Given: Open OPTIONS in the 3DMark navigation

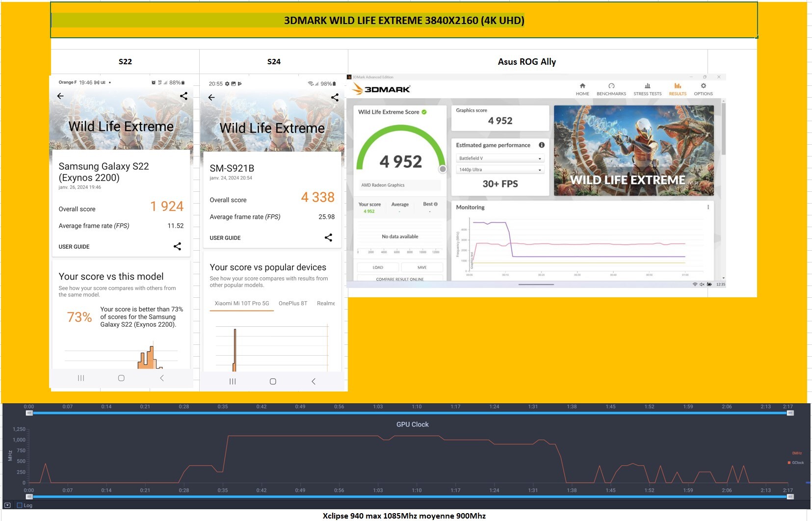Looking at the screenshot, I should pyautogui.click(x=703, y=89).
